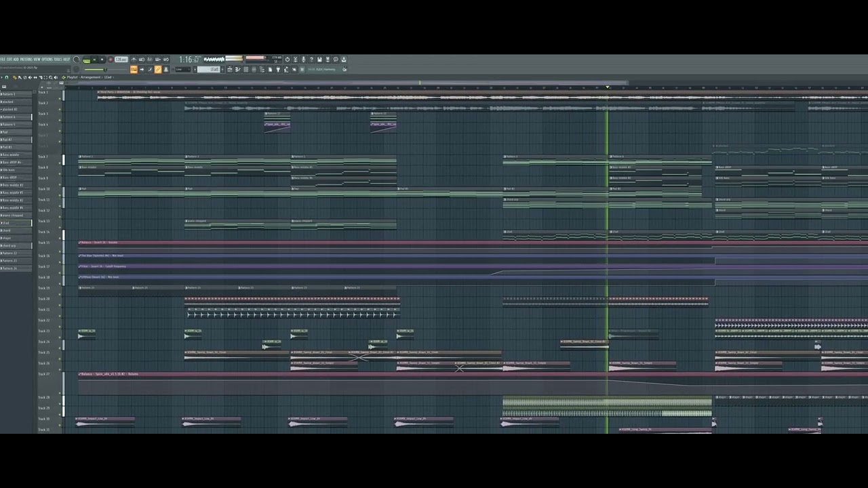Adjust the green master volume slider
The image size is (868, 488).
(106, 69)
